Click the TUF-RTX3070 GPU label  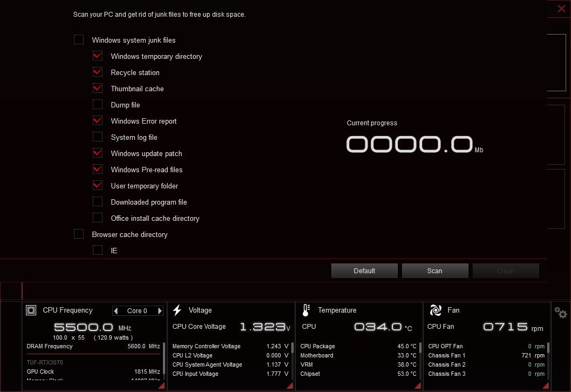[44, 362]
